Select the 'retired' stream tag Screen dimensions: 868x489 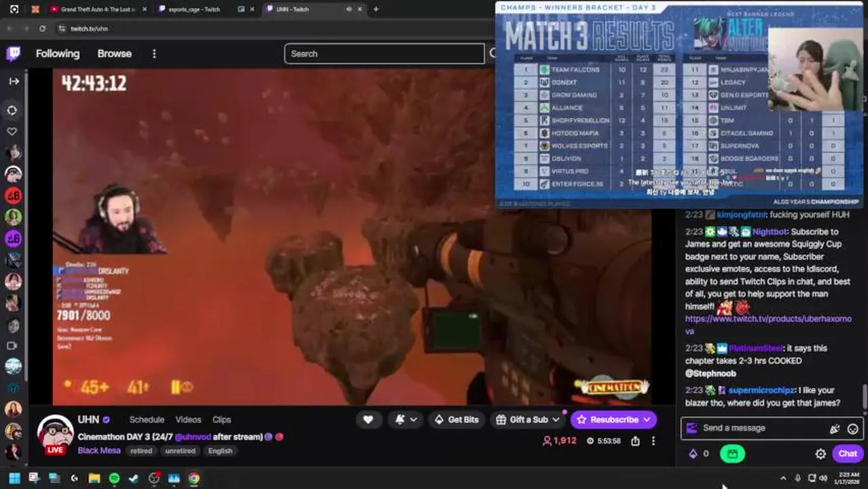[x=141, y=451]
